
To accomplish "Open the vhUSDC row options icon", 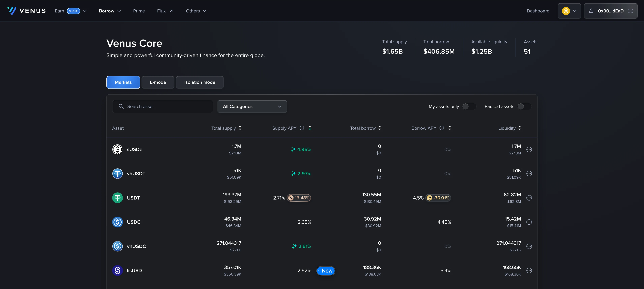I will pos(529,246).
